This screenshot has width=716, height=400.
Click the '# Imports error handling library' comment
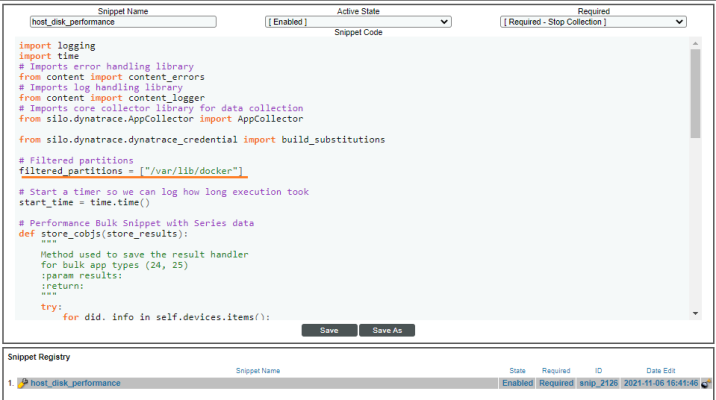(x=106, y=67)
